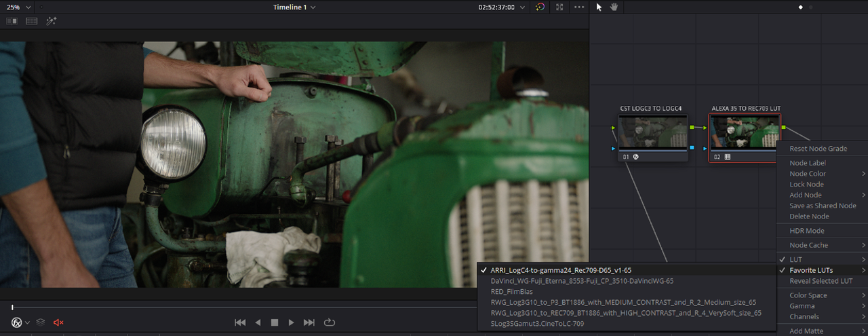
Task: Activate the magic wand highlight tool
Action: (x=51, y=21)
